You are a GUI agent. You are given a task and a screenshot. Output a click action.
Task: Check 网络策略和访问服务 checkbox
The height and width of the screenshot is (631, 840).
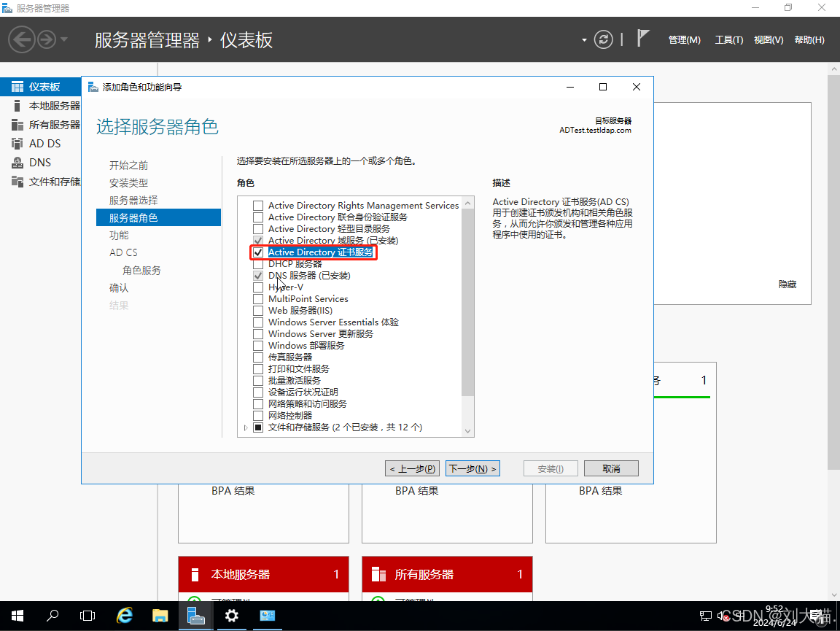[x=258, y=403]
